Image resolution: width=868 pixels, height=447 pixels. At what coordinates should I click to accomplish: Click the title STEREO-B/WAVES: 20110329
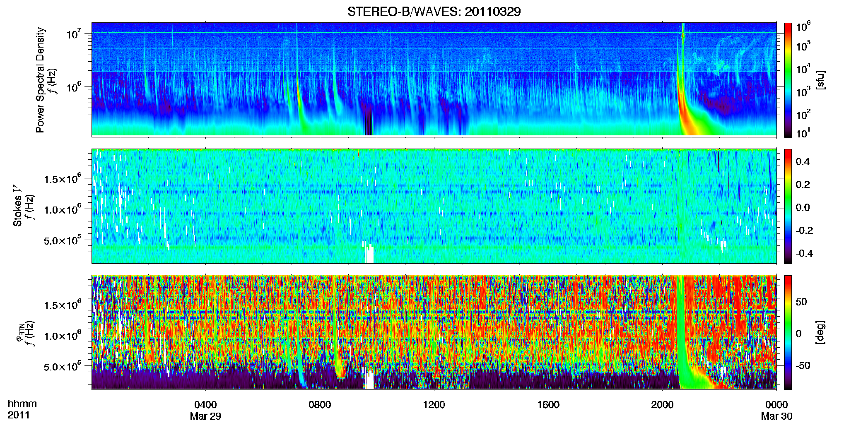[434, 12]
